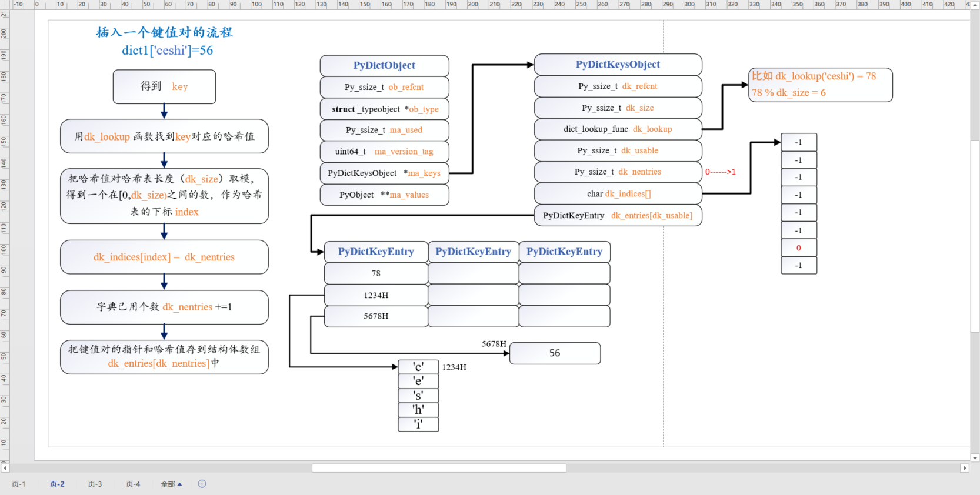This screenshot has width=980, height=495.
Task: Select the value box containing 56
Action: [x=555, y=353]
